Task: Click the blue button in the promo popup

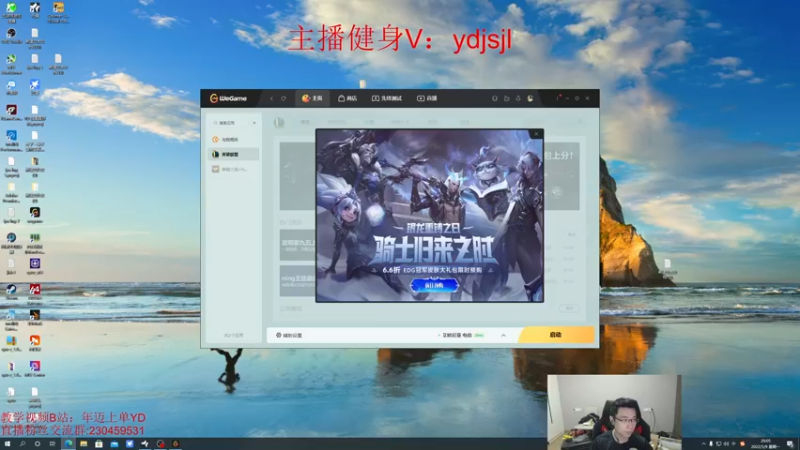Action: [434, 285]
